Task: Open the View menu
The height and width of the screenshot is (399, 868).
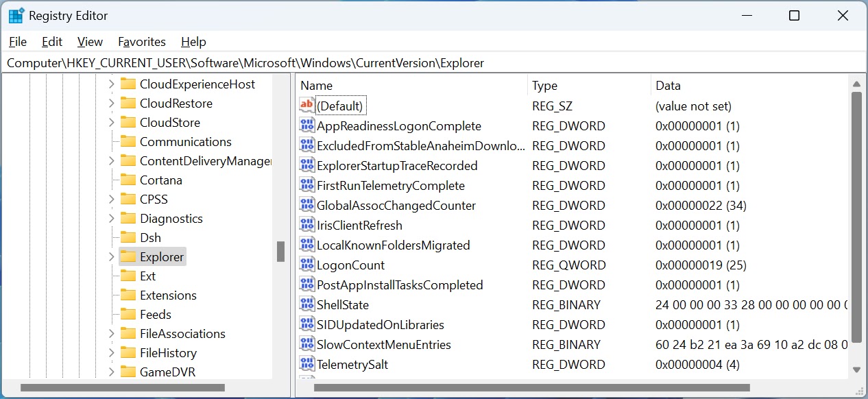Action: tap(90, 42)
